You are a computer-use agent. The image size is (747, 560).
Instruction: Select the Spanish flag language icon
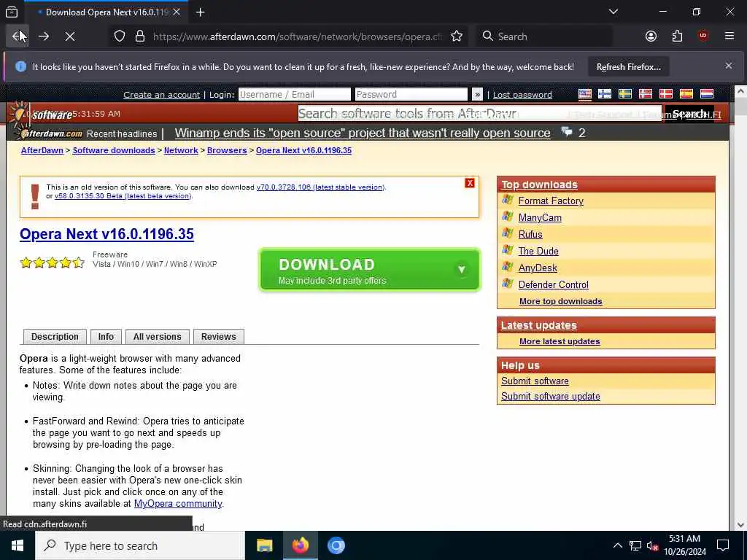[686, 94]
